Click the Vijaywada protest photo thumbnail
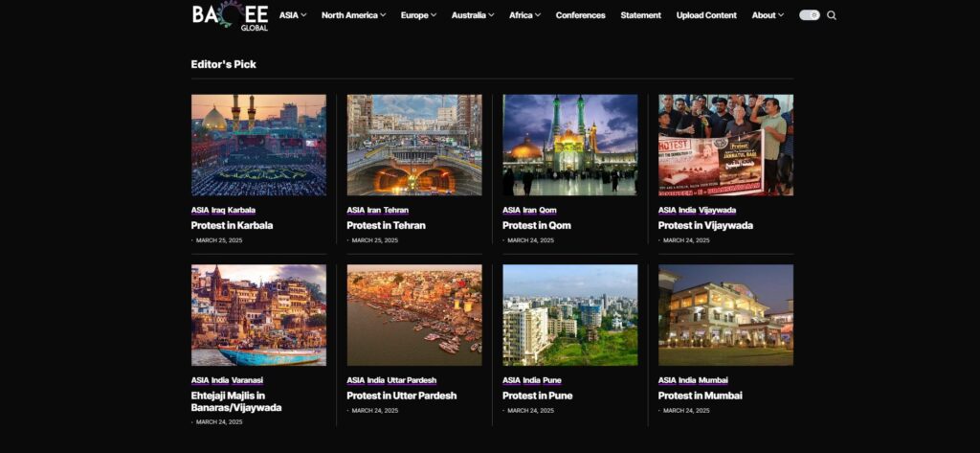Image resolution: width=980 pixels, height=453 pixels. click(725, 145)
